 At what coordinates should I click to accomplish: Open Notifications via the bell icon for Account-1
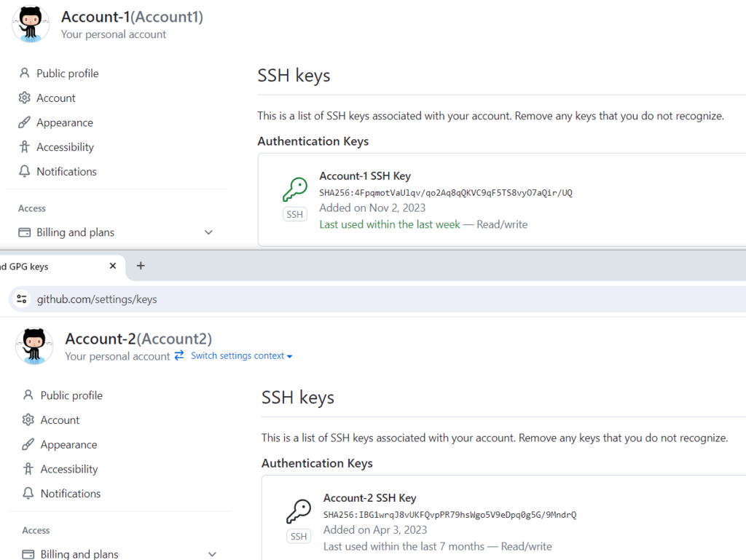click(23, 171)
